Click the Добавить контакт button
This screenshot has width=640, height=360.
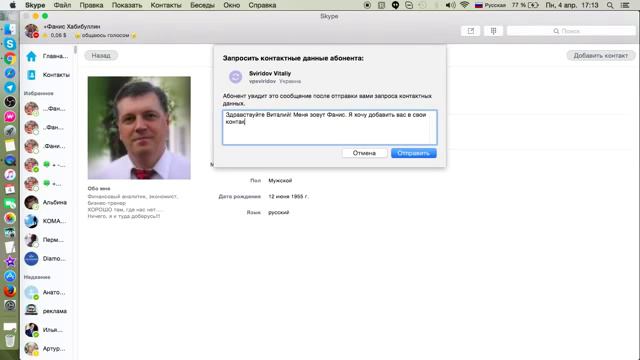(x=600, y=56)
